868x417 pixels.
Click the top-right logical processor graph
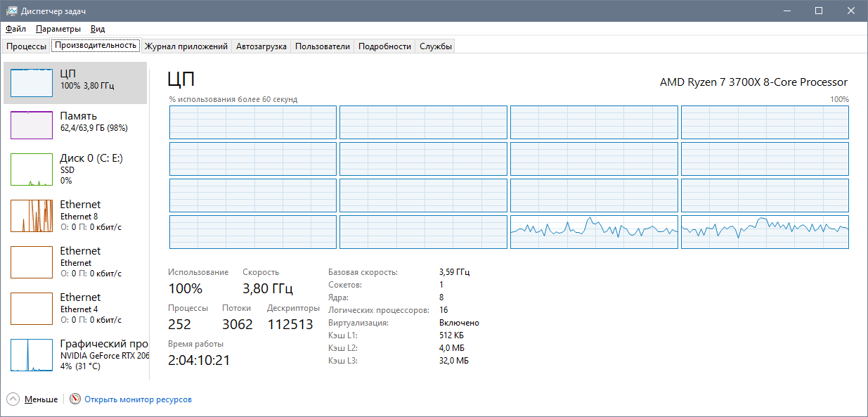(765, 122)
